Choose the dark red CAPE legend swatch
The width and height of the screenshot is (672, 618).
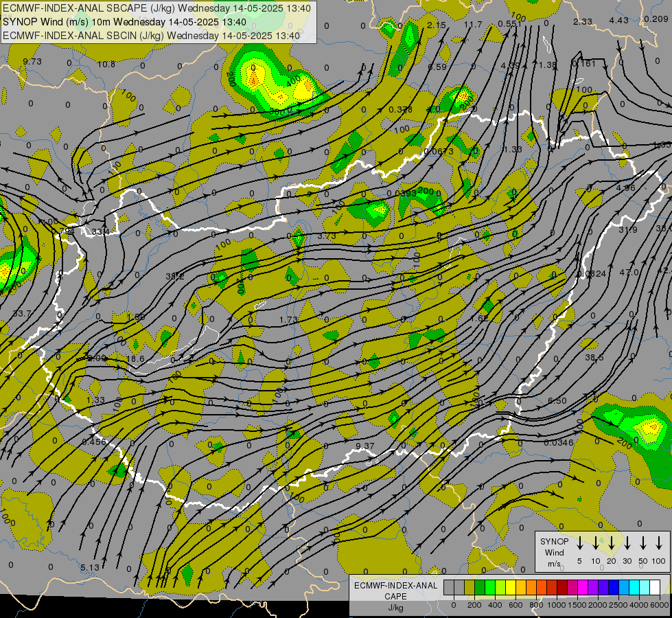(562, 587)
